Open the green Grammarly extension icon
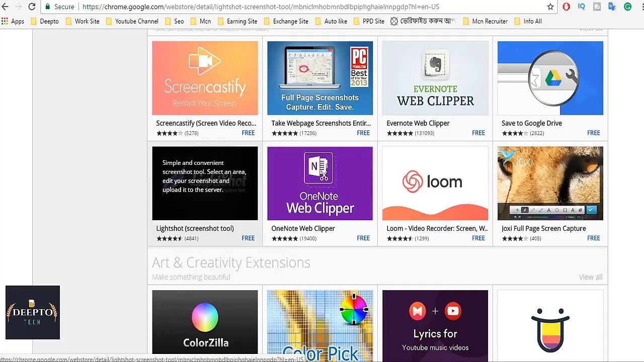This screenshot has height=362, width=644. [627, 7]
